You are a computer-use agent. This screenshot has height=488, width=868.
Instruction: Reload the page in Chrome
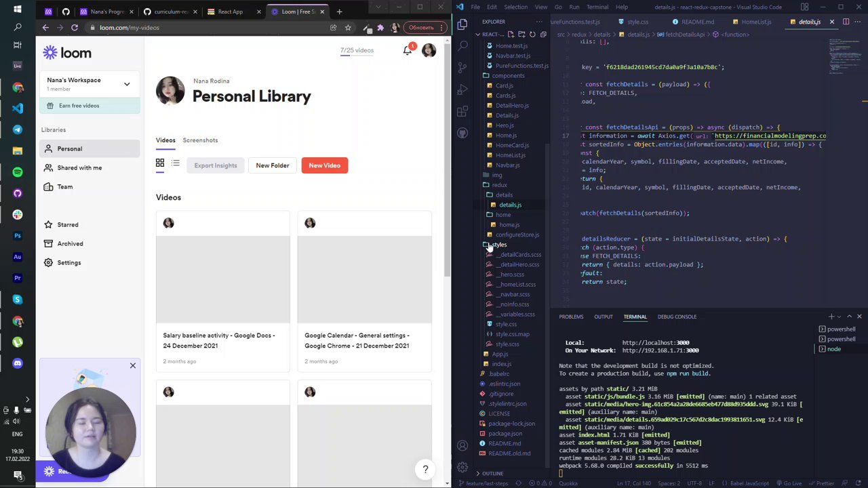(x=74, y=28)
